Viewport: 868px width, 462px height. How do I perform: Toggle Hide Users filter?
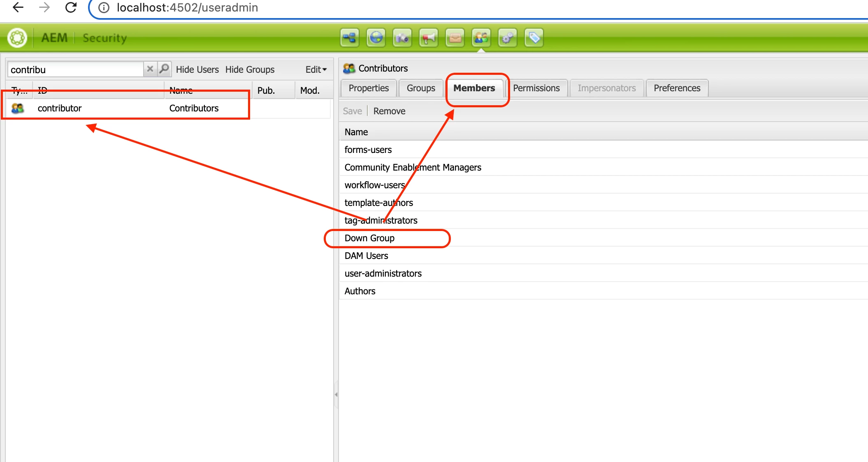197,69
